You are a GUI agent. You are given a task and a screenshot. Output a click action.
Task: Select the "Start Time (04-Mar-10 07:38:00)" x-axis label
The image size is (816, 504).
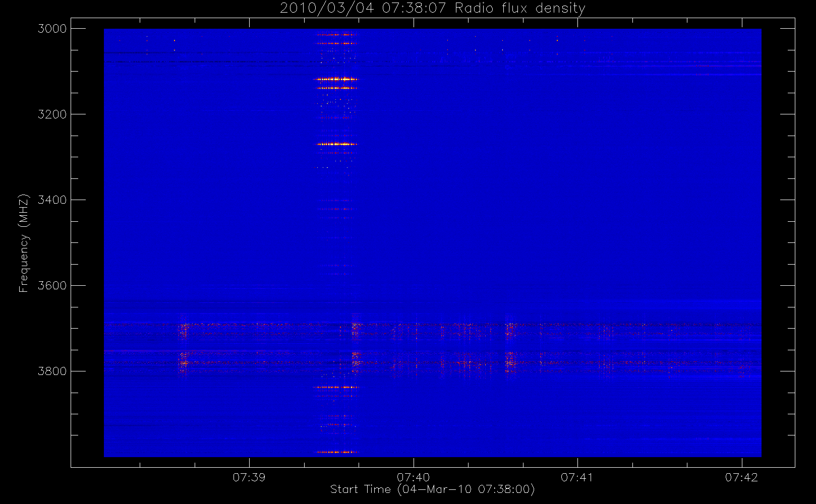432,489
